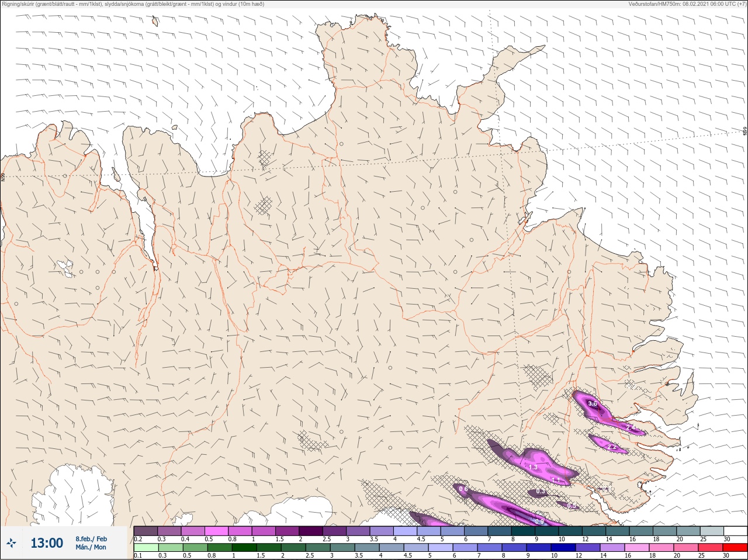
Task: Click the 3.6 snowfall value label on the map
Action: tap(592, 403)
